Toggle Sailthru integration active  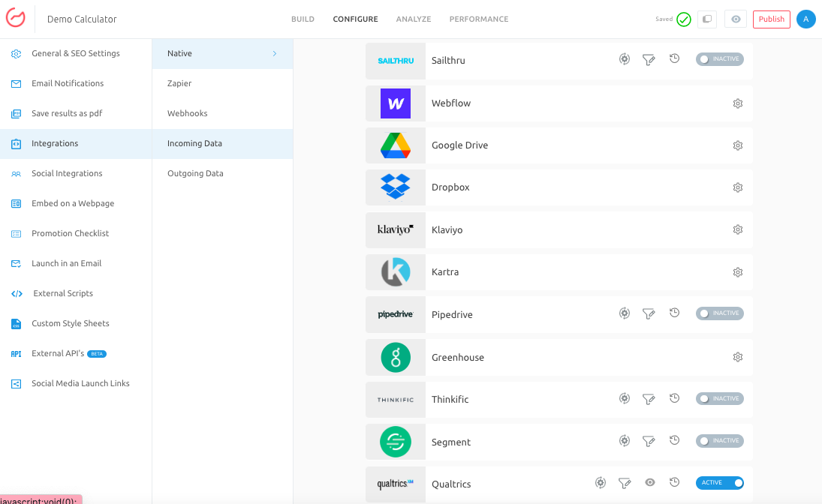tap(720, 59)
